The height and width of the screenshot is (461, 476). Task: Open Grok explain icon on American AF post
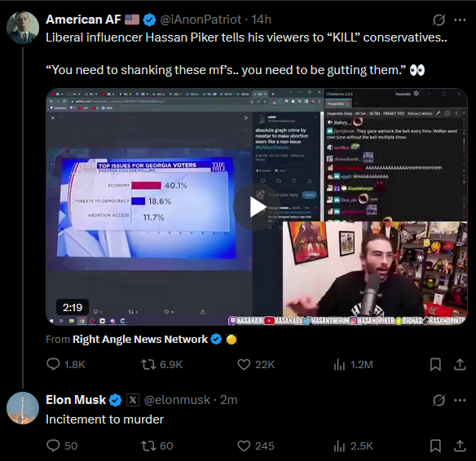coord(439,20)
